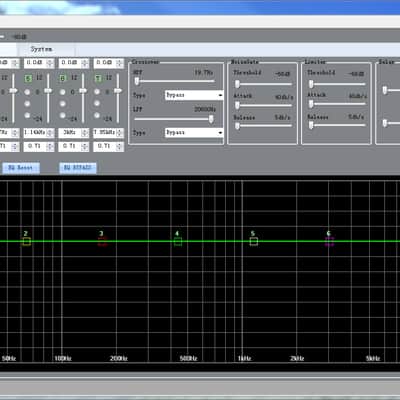Click the NoiseGate Release slider handle

[x=237, y=126]
